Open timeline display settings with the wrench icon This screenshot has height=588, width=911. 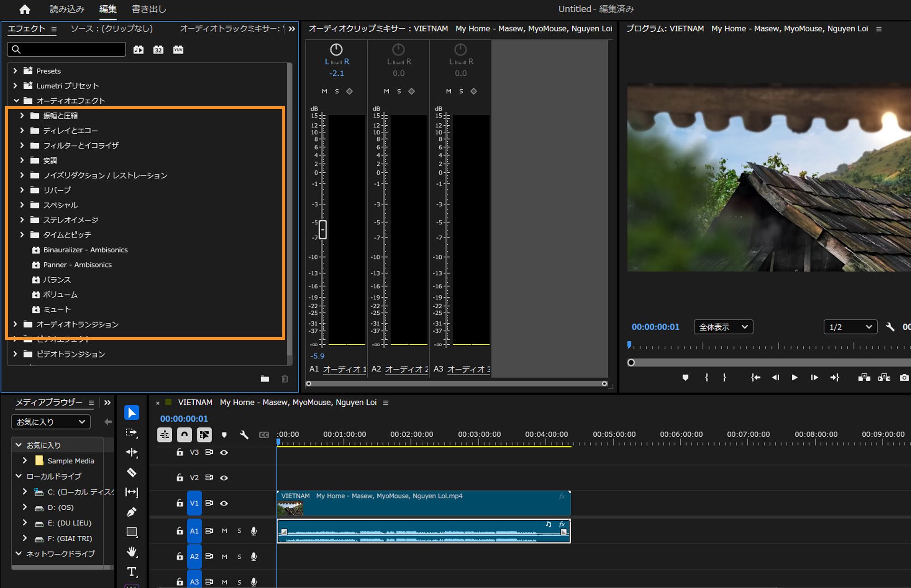[244, 434]
